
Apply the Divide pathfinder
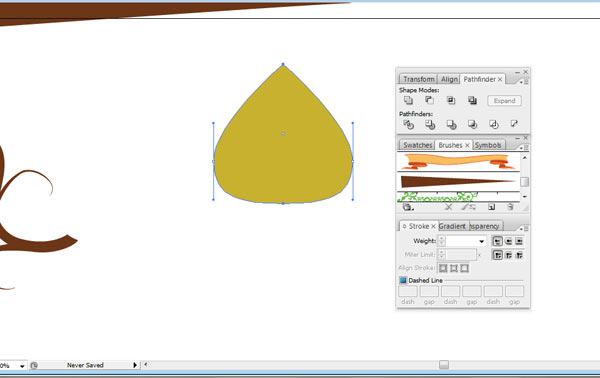408,124
